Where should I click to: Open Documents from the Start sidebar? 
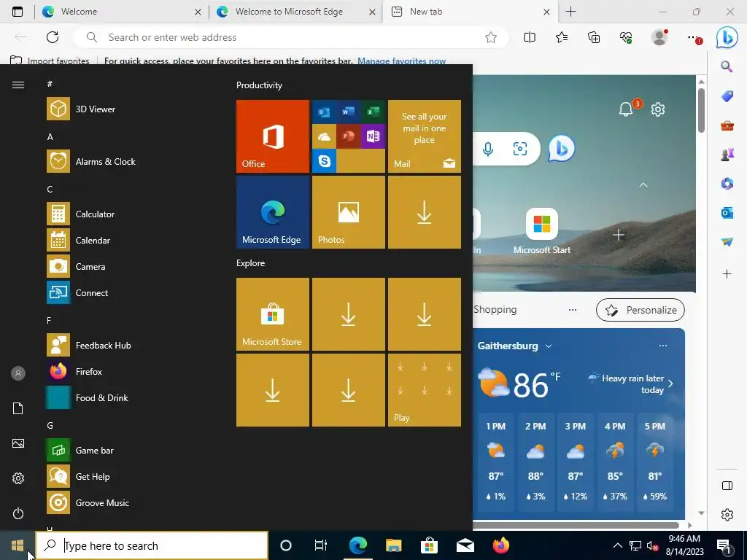(x=18, y=408)
